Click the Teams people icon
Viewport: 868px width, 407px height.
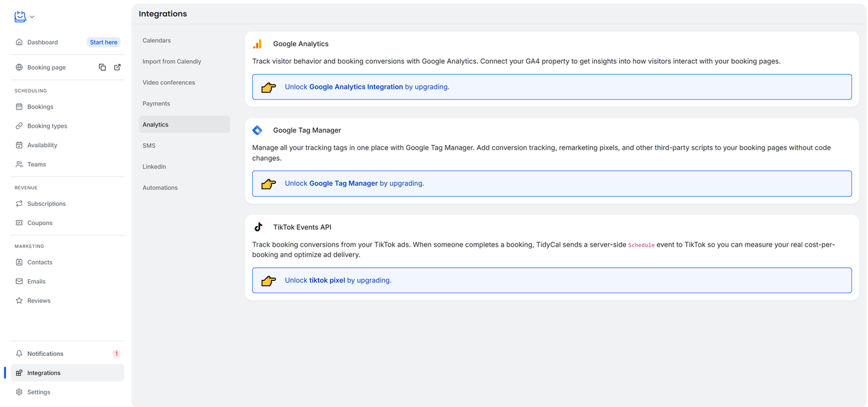[x=19, y=164]
